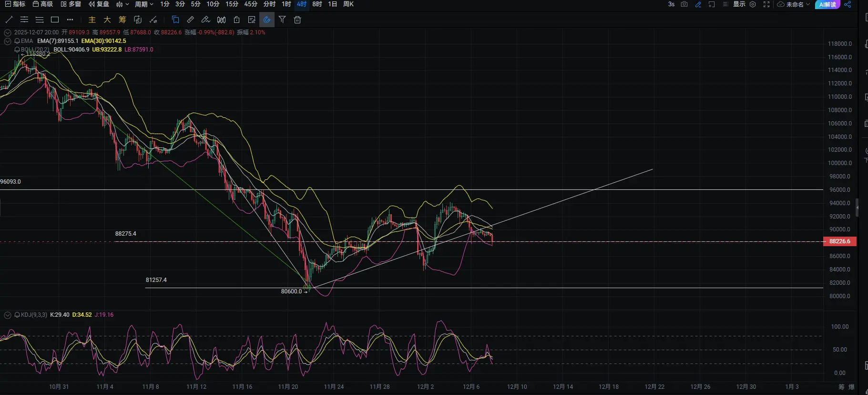Open the chart type dropdown
This screenshot has height=395, width=868.
click(x=123, y=4)
